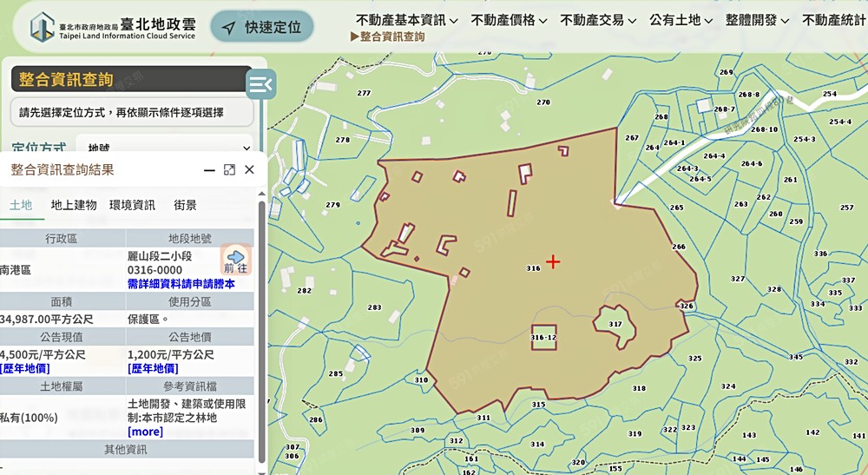Maximize the query results panel

[229, 169]
